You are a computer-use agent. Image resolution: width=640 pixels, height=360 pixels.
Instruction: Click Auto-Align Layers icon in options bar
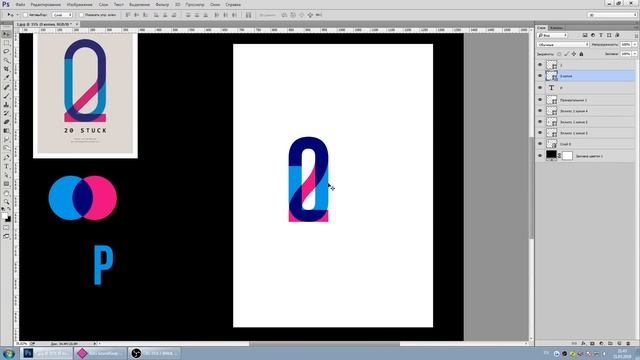pos(249,15)
